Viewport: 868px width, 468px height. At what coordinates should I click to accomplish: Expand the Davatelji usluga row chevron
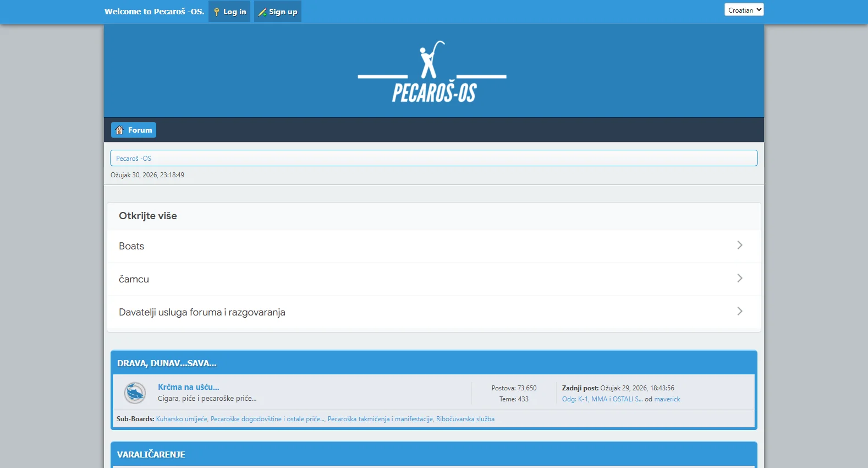(x=740, y=311)
